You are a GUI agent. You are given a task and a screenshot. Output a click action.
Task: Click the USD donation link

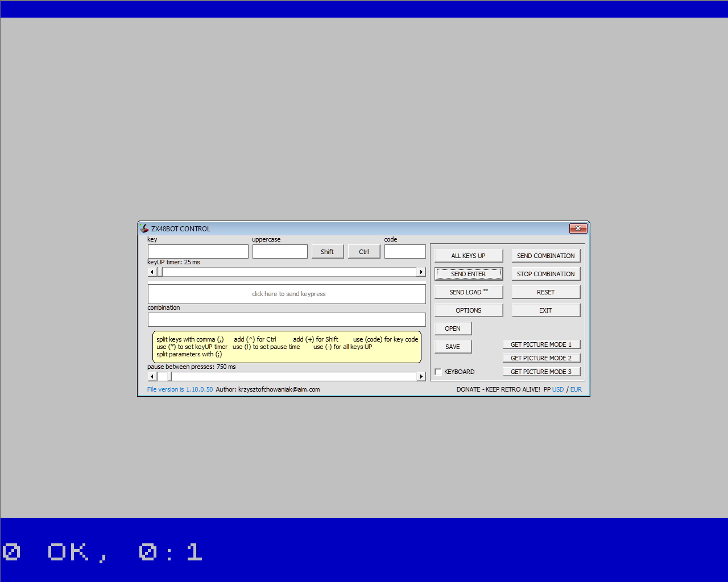(558, 389)
